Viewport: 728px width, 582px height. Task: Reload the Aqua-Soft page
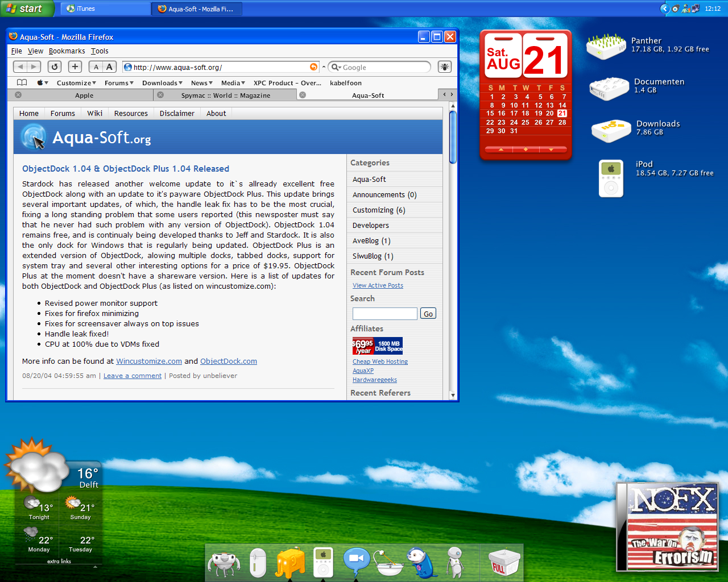[x=55, y=66]
